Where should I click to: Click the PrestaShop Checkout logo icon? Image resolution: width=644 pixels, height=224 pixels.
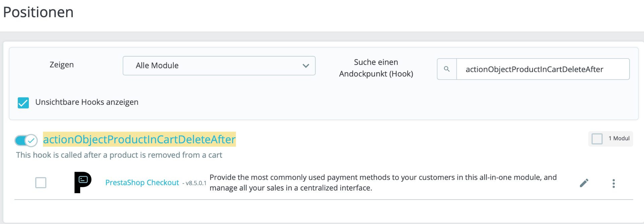click(x=83, y=182)
